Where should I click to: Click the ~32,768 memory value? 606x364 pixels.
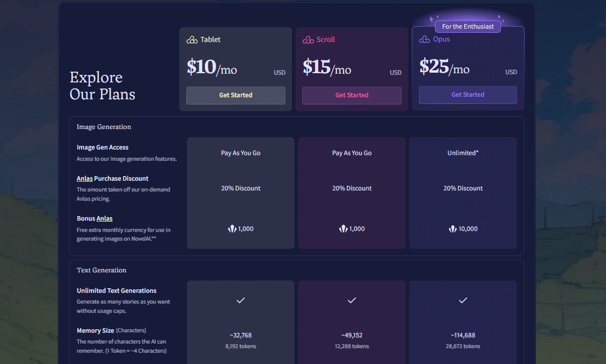241,335
